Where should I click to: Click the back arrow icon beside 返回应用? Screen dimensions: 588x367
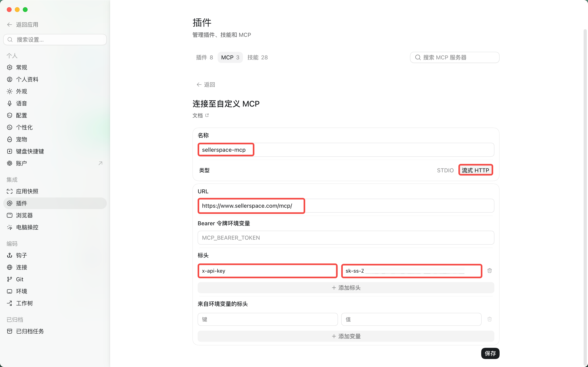10,25
